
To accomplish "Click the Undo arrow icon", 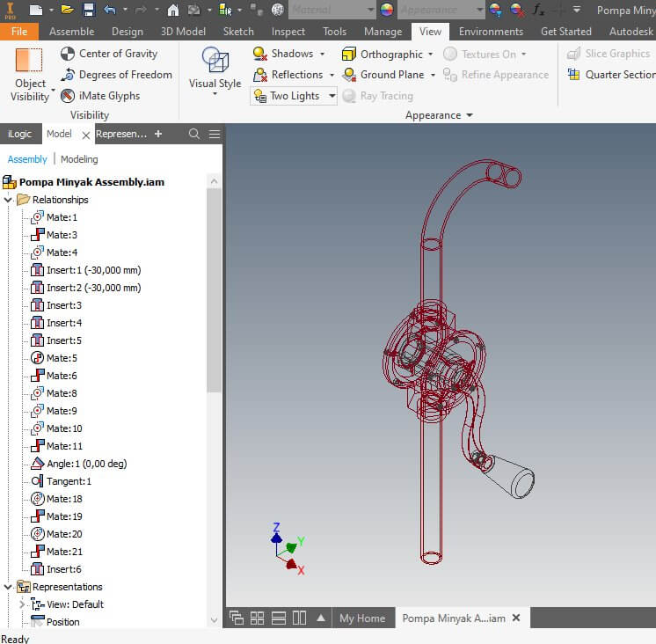I will pos(110,10).
